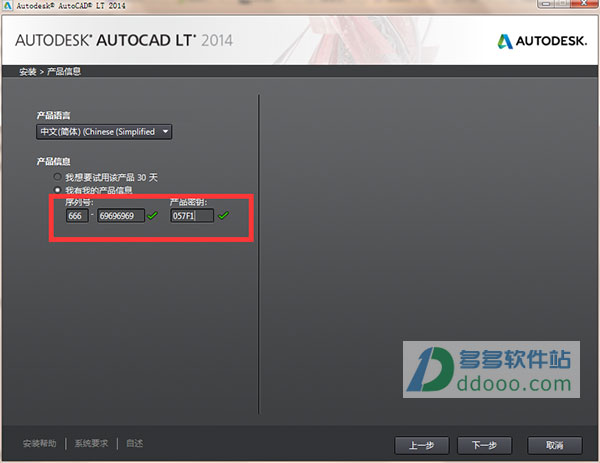Click the 上一步 (Back) button
The image size is (600, 463).
tap(421, 445)
